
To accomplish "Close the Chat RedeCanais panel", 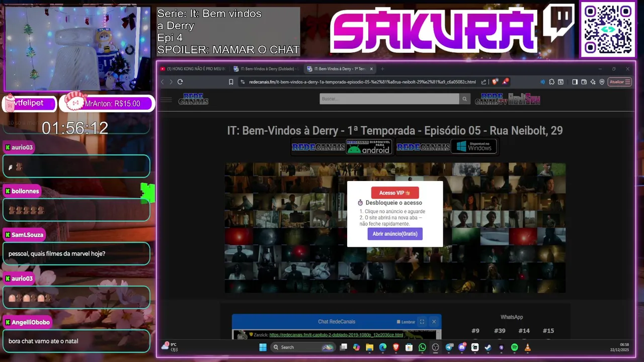I will 434,322.
